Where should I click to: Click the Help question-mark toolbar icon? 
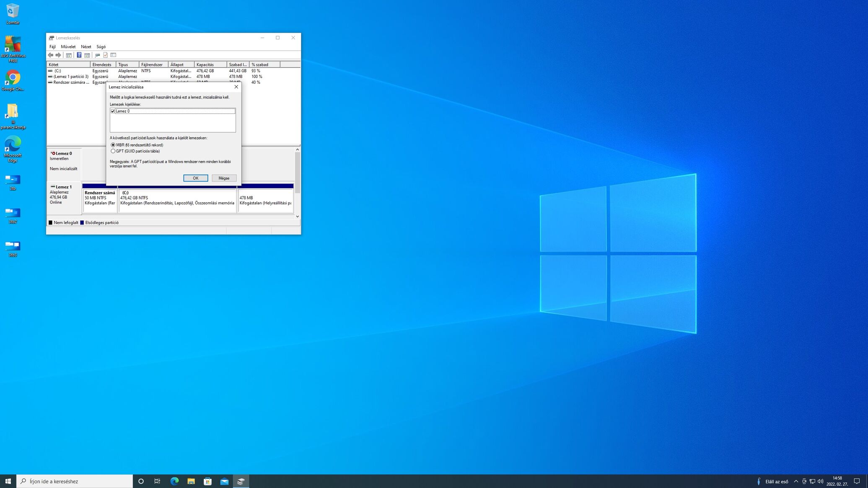(79, 55)
